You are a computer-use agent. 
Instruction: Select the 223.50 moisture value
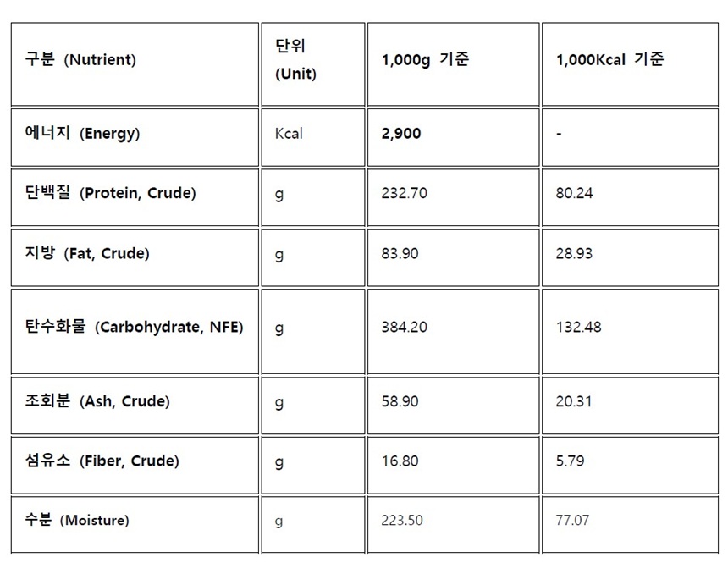tap(403, 521)
